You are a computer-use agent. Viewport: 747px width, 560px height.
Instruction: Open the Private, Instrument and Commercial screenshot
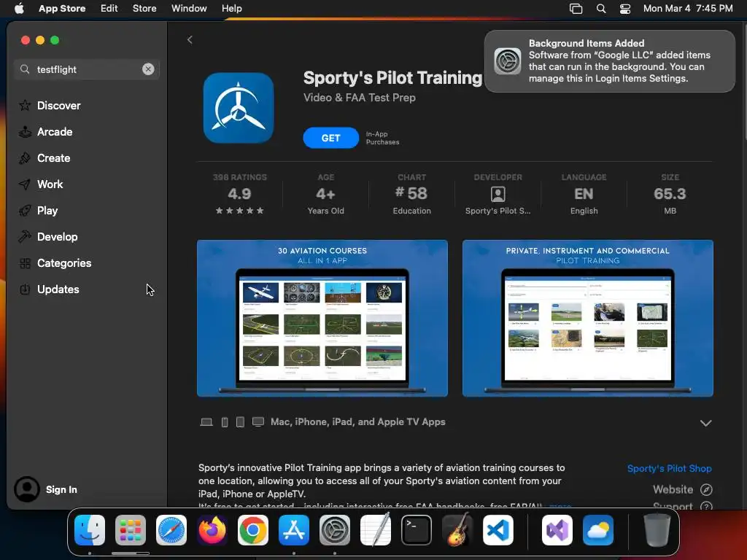[x=587, y=318]
